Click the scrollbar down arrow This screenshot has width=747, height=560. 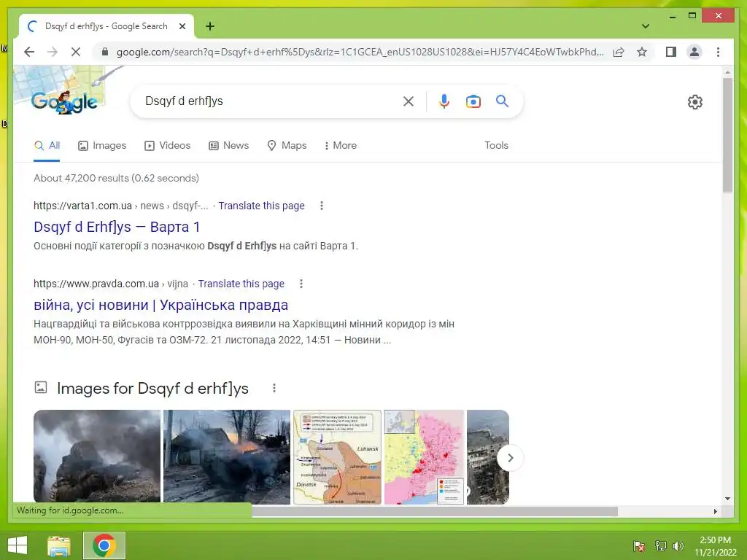pyautogui.click(x=727, y=499)
